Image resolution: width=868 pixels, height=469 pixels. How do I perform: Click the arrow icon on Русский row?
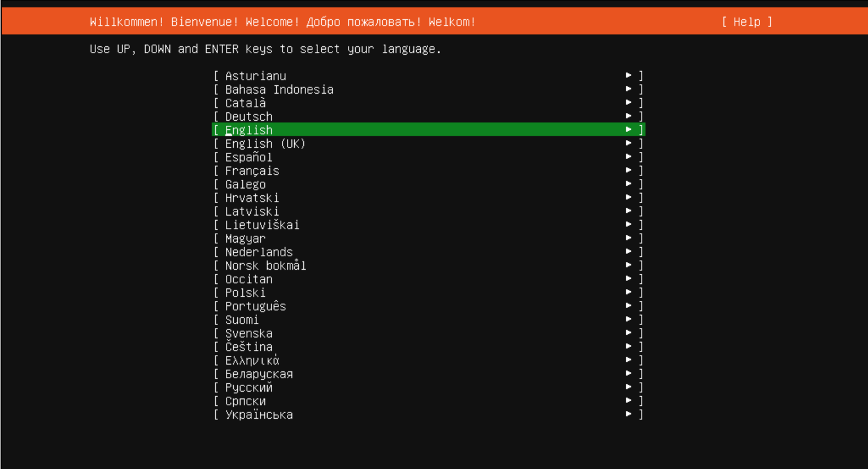coord(629,387)
